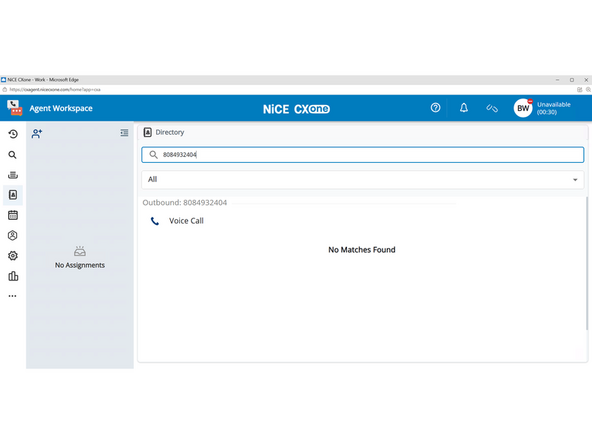Open the WEM person-badge icon
The image size is (592, 444).
click(x=12, y=236)
